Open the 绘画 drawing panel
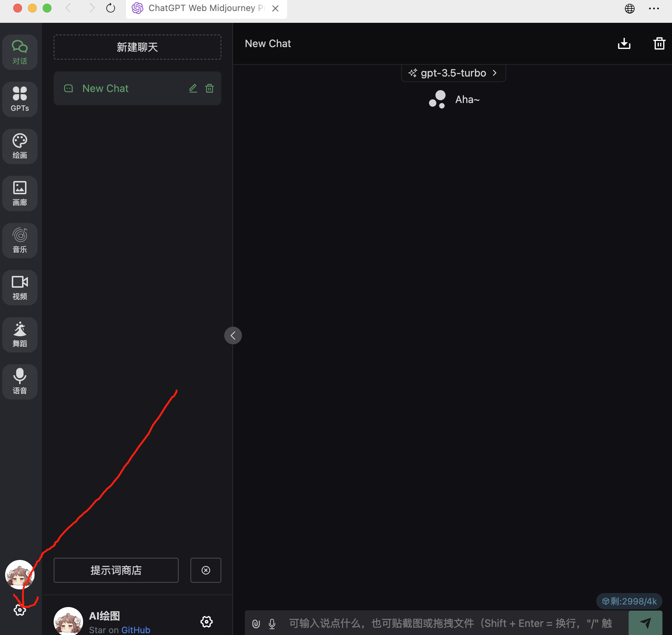 tap(20, 146)
